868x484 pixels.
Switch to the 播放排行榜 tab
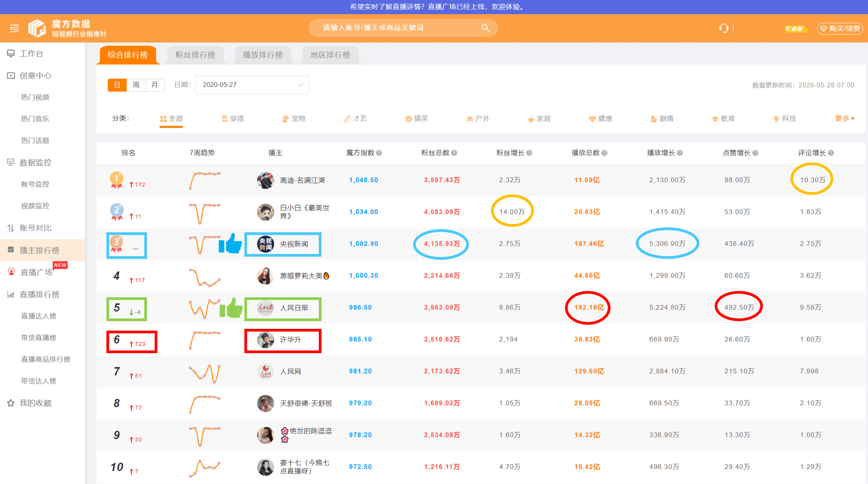(x=263, y=55)
